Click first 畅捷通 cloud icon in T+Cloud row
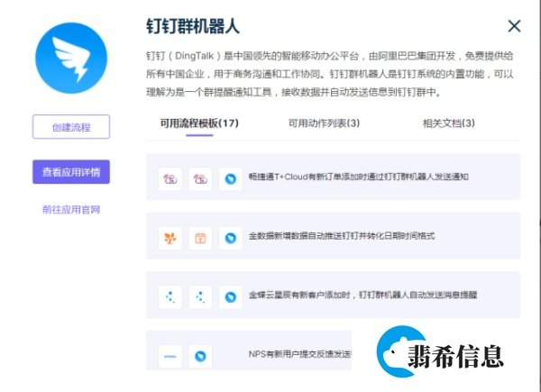This screenshot has height=392, width=541. (170, 179)
